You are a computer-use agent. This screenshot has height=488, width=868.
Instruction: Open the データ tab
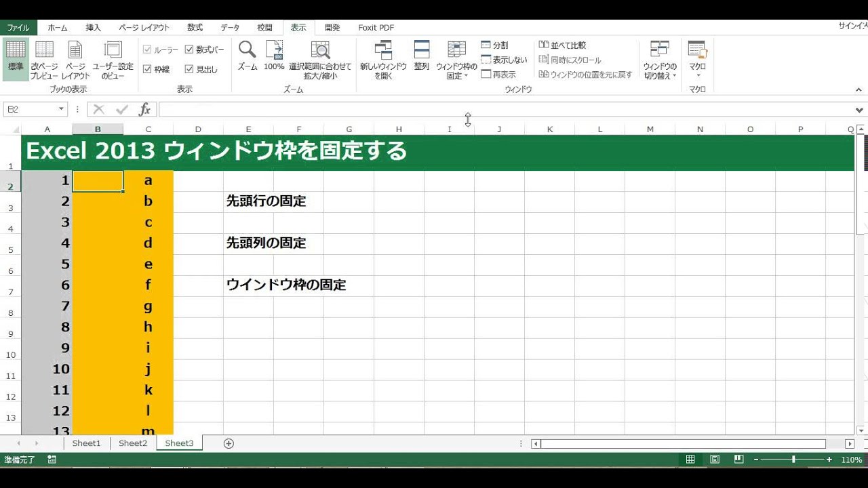(230, 28)
